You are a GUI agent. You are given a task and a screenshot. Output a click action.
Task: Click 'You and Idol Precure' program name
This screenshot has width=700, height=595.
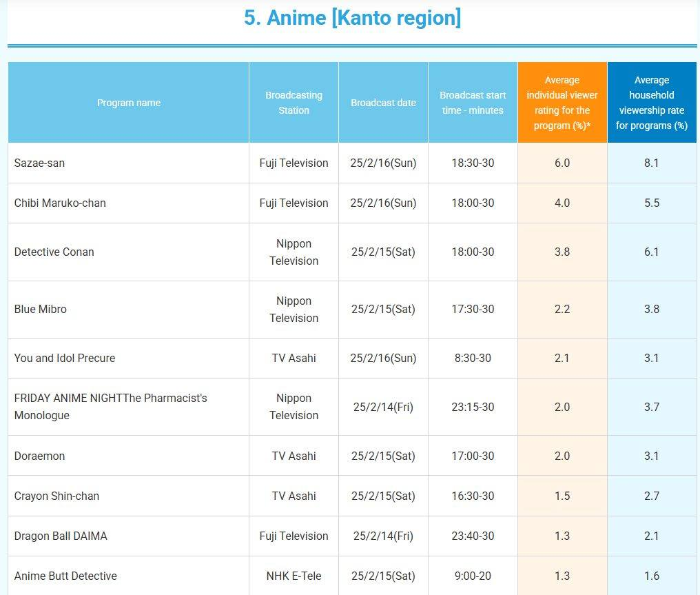tap(64, 359)
